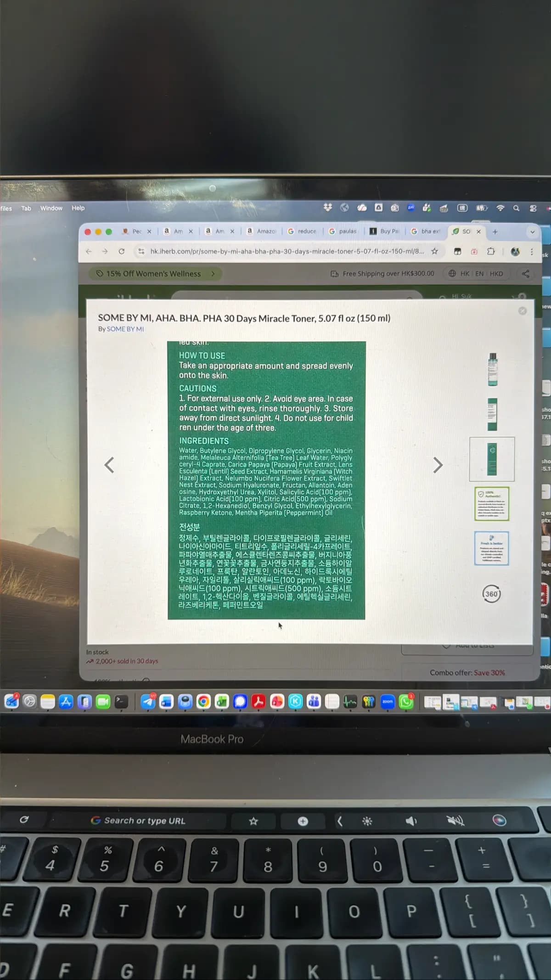Open FaceTime from the Dock
Screen dimensions: 551x980
tap(103, 702)
